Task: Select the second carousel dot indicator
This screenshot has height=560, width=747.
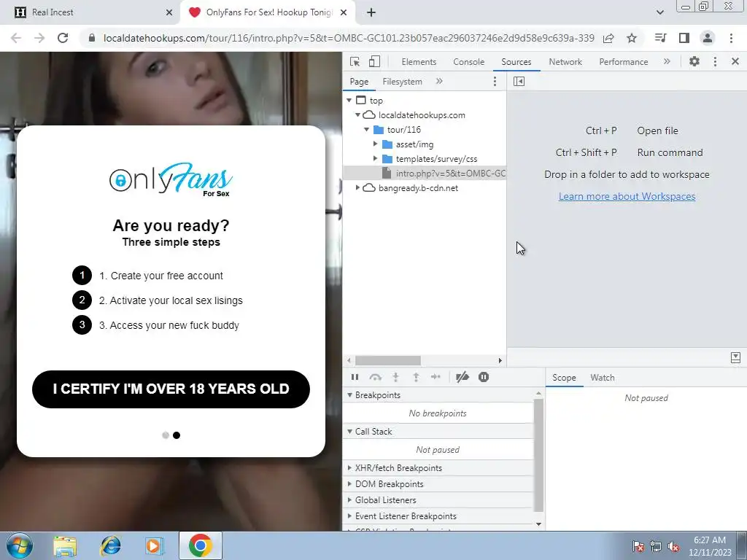Action: 177,435
